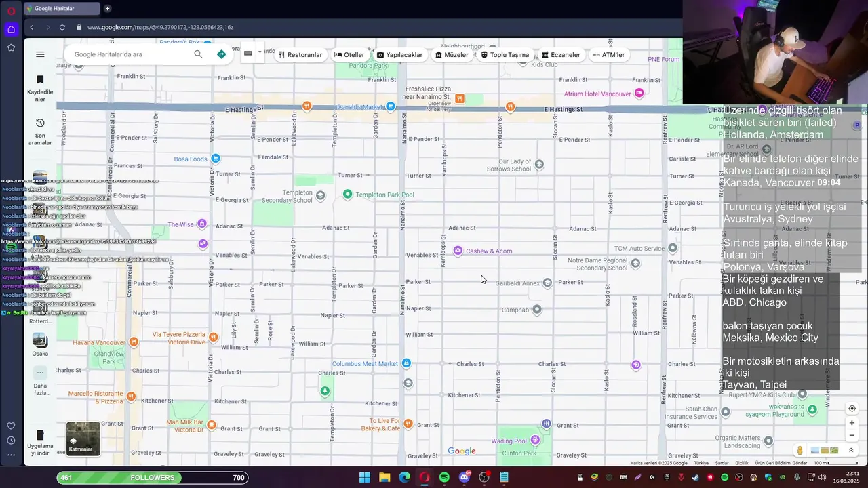
Task: Reload the page
Action: (x=62, y=27)
